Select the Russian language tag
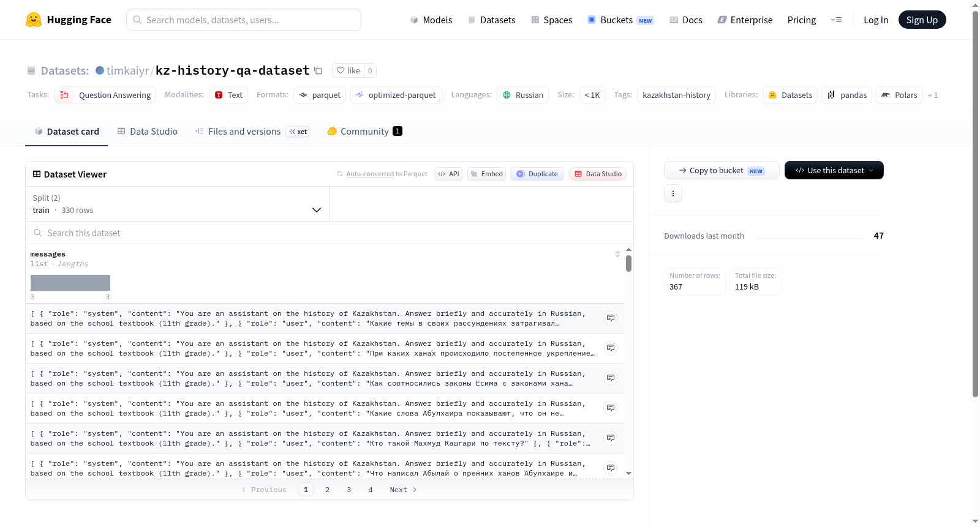 tap(523, 95)
